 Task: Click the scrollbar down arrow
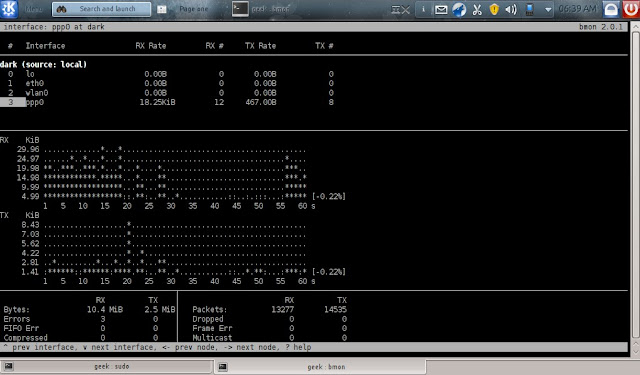pyautogui.click(x=636, y=351)
